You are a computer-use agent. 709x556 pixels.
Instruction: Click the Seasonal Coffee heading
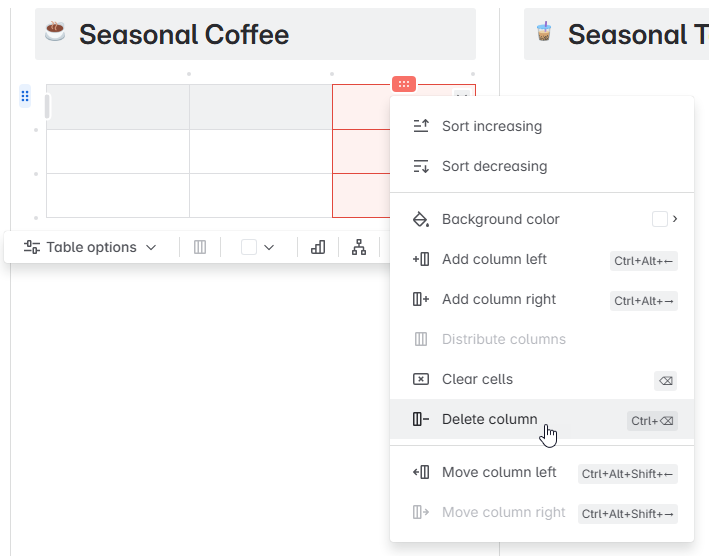point(184,35)
